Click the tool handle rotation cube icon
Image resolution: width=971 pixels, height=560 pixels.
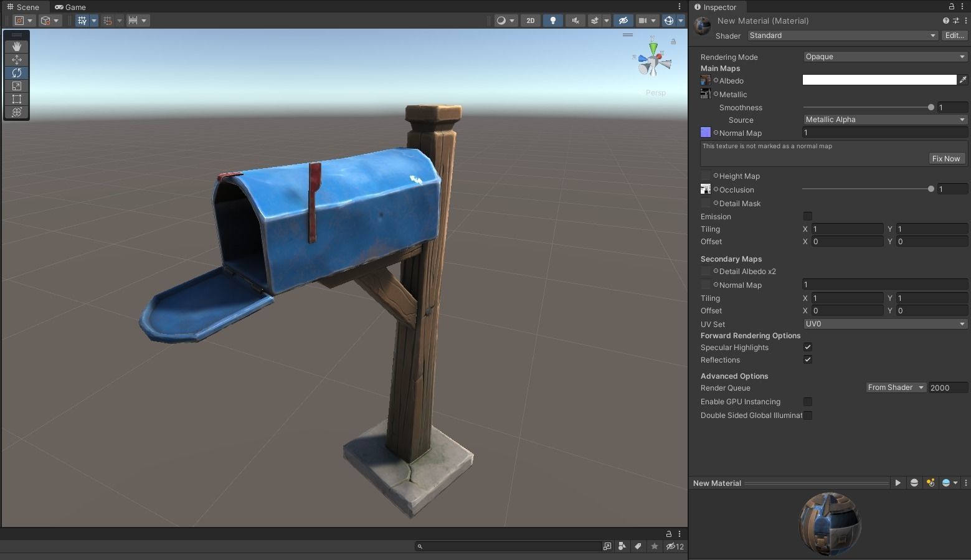tap(45, 21)
